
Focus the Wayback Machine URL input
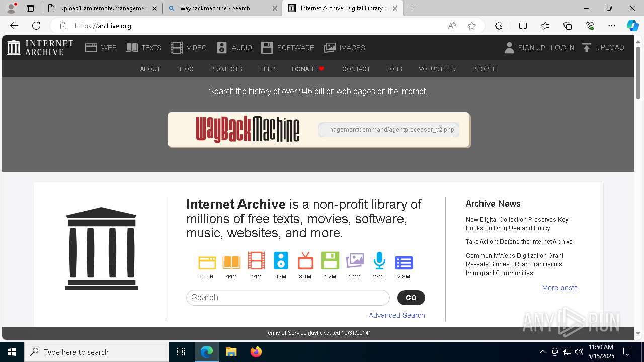[388, 130]
